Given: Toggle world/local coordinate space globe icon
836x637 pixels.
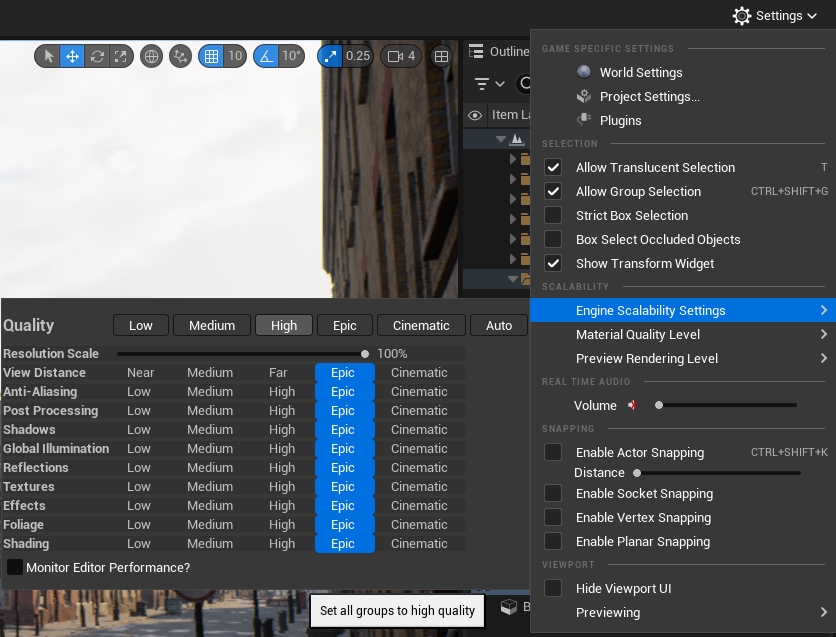Looking at the screenshot, I should tap(152, 56).
